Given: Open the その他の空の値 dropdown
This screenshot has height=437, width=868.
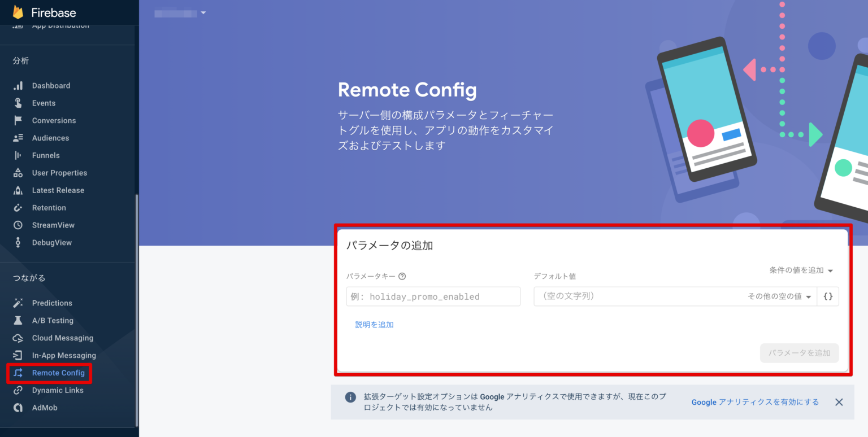Looking at the screenshot, I should point(779,296).
